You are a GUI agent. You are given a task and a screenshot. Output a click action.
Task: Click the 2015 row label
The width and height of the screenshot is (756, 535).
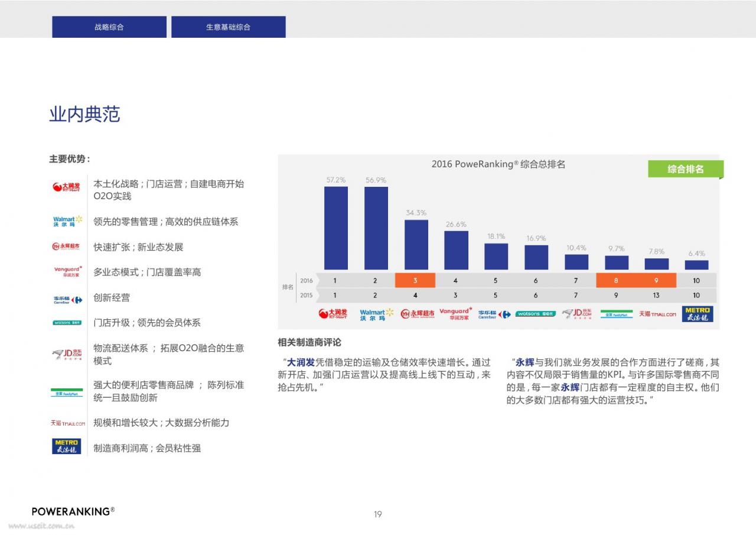click(306, 295)
